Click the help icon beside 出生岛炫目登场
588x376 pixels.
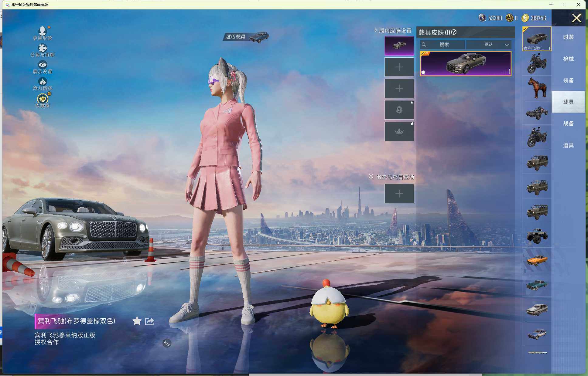[371, 177]
